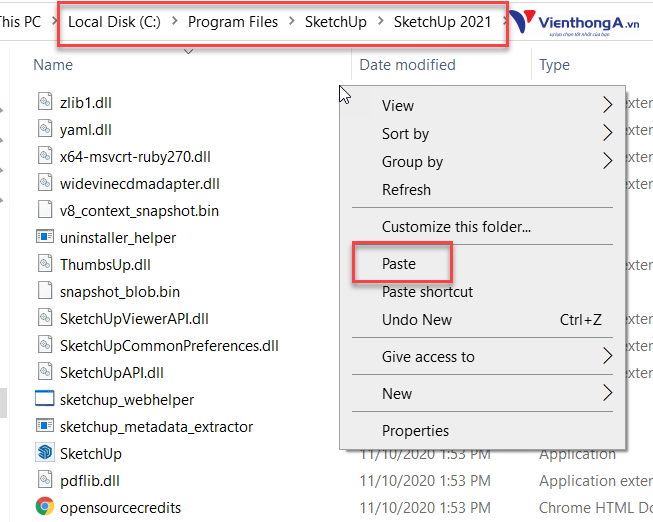Select Undo New in context menu

pyautogui.click(x=482, y=320)
